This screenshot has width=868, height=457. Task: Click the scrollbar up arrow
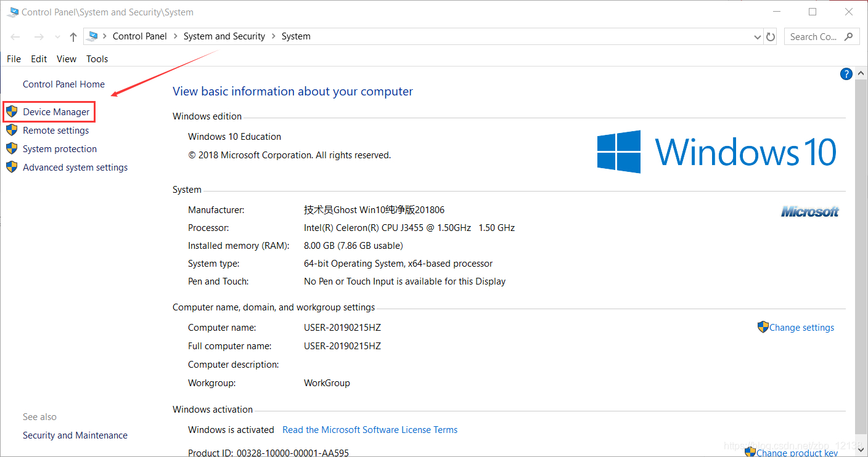point(861,73)
